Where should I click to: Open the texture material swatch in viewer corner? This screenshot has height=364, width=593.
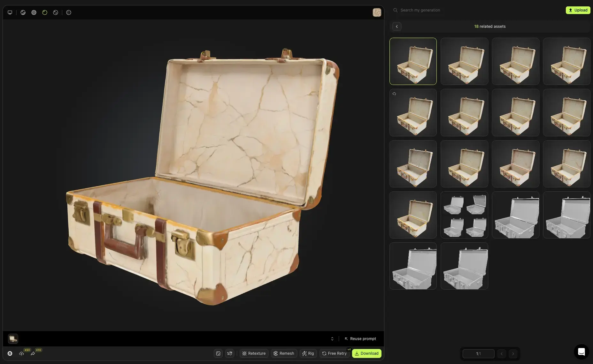377,12
